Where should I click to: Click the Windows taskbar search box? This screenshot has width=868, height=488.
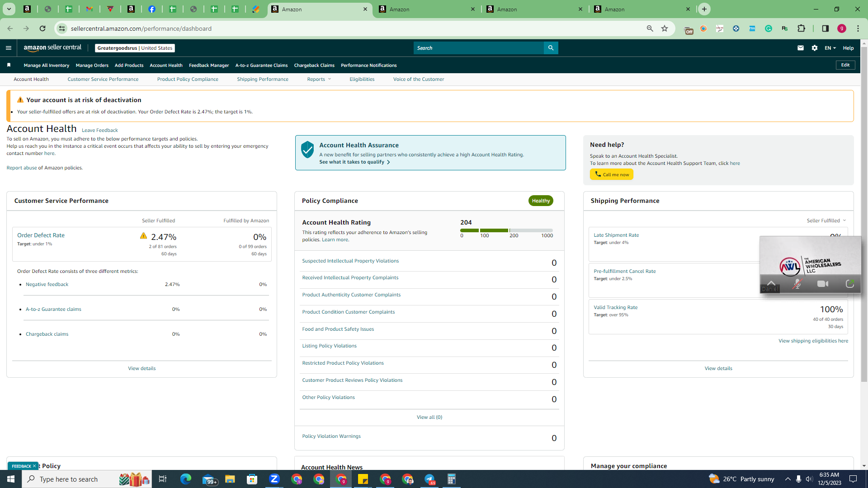click(x=86, y=479)
